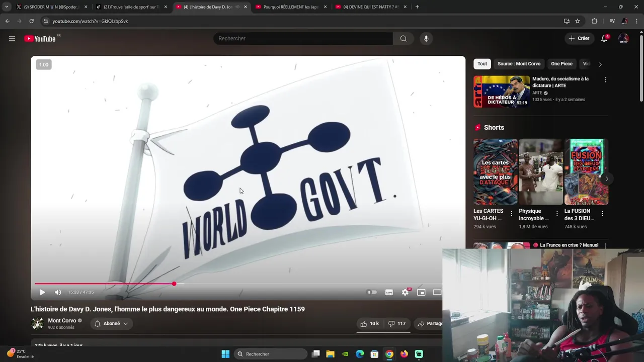Select the One Piece filter chip
This screenshot has height=362, width=644.
(x=561, y=64)
